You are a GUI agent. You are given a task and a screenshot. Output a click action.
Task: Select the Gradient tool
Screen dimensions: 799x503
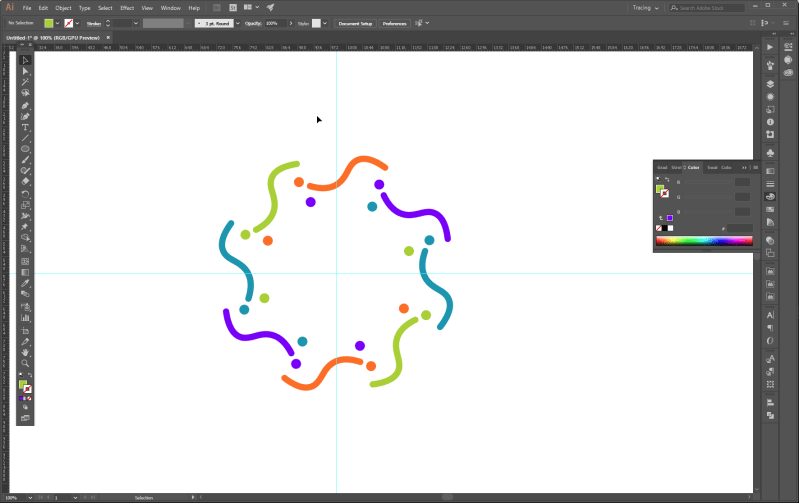25,272
